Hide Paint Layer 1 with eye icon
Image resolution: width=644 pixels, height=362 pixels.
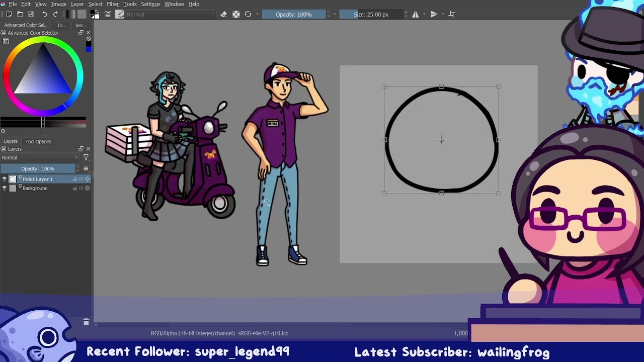coord(5,179)
